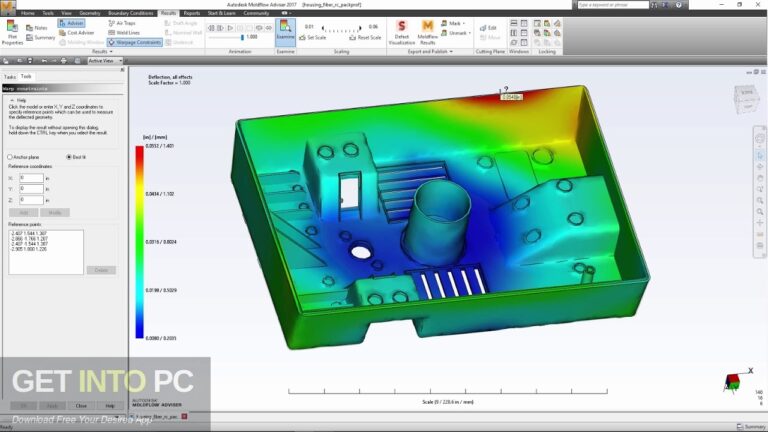This screenshot has width=768, height=432.
Task: Open the Summary status bar item
Action: point(751,427)
